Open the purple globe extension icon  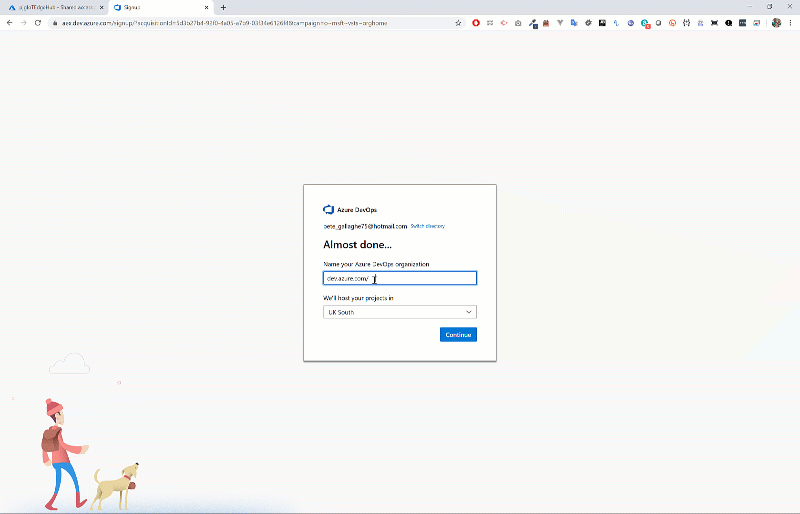(x=631, y=23)
